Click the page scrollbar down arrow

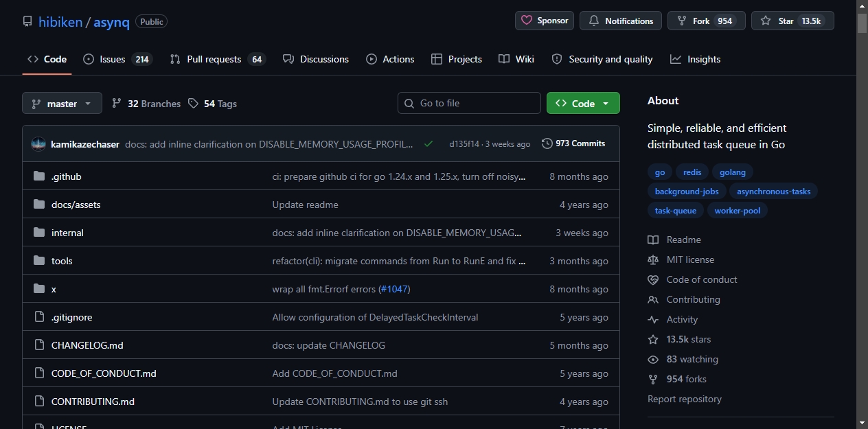[x=863, y=423]
